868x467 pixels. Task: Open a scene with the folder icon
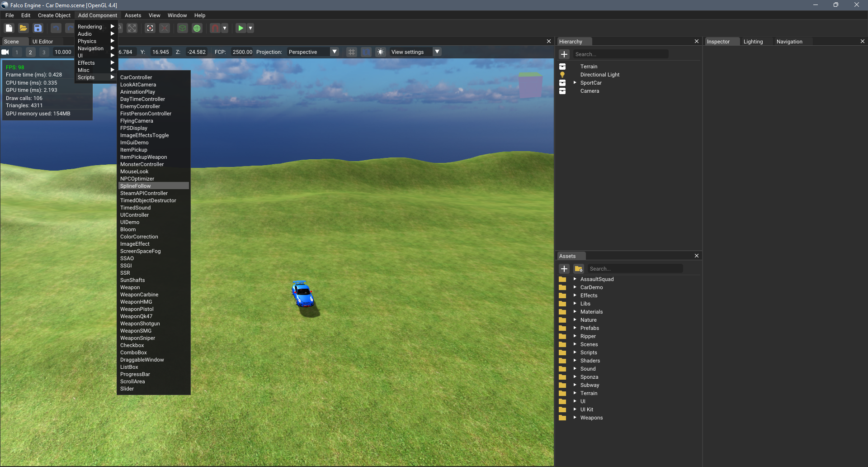coord(24,28)
